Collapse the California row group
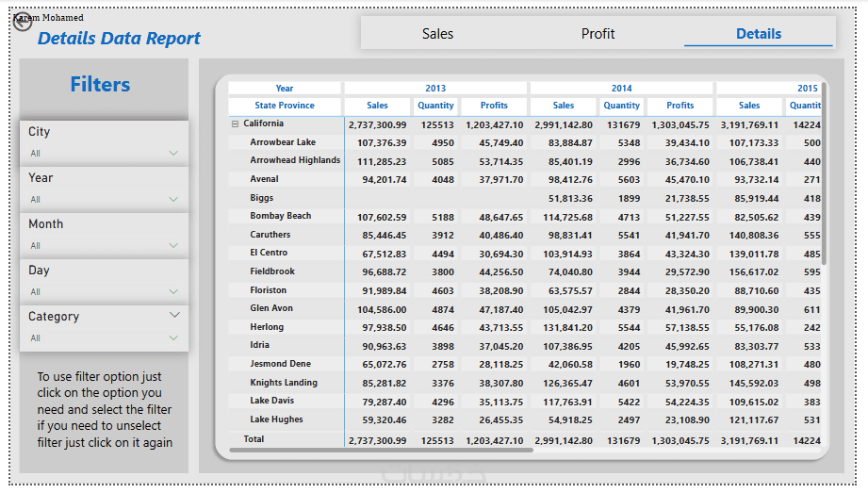Viewport: 868px width, 493px height. coord(235,123)
